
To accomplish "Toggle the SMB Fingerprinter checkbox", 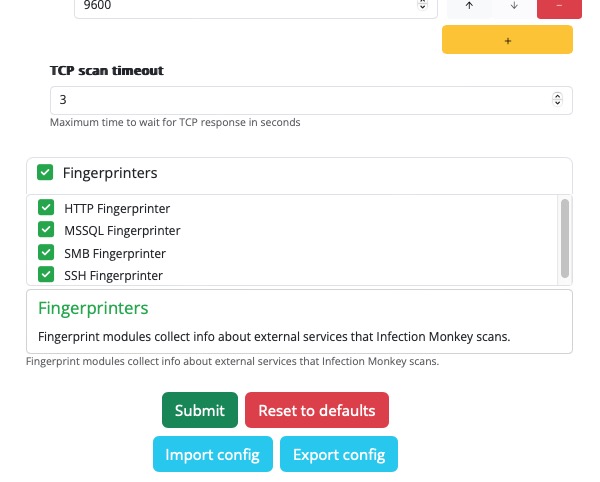I will 45,252.
